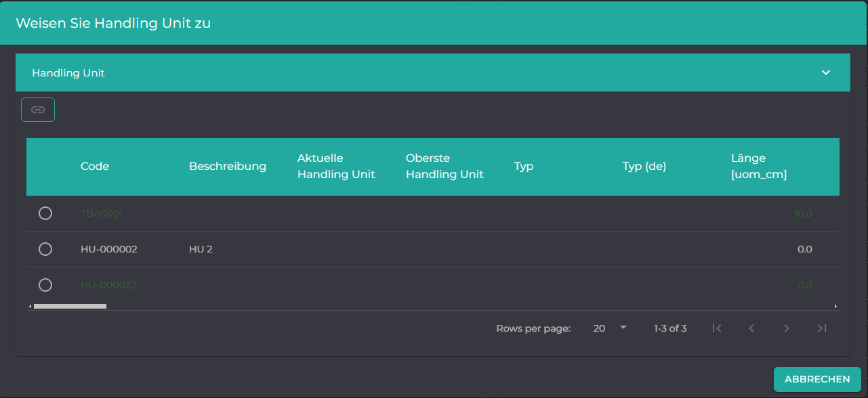The image size is (868, 398).
Task: Click the HU-000002 code cell
Action: [x=109, y=249]
